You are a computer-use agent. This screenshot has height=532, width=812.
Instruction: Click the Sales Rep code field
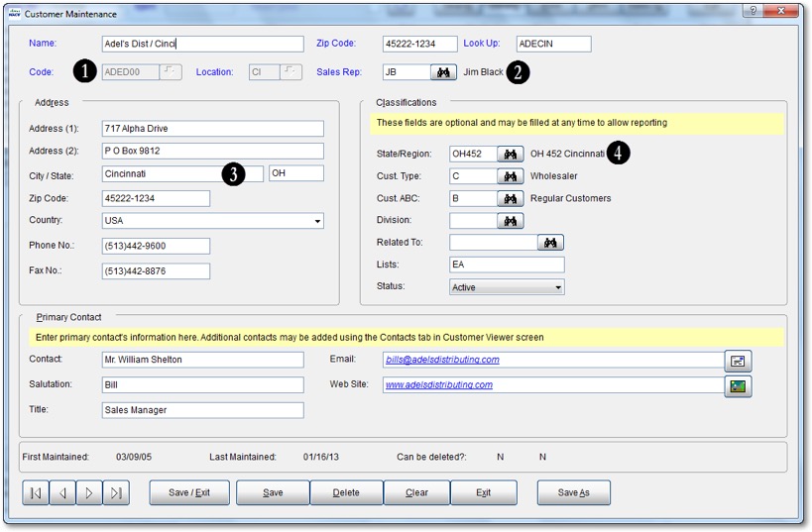pyautogui.click(x=407, y=72)
